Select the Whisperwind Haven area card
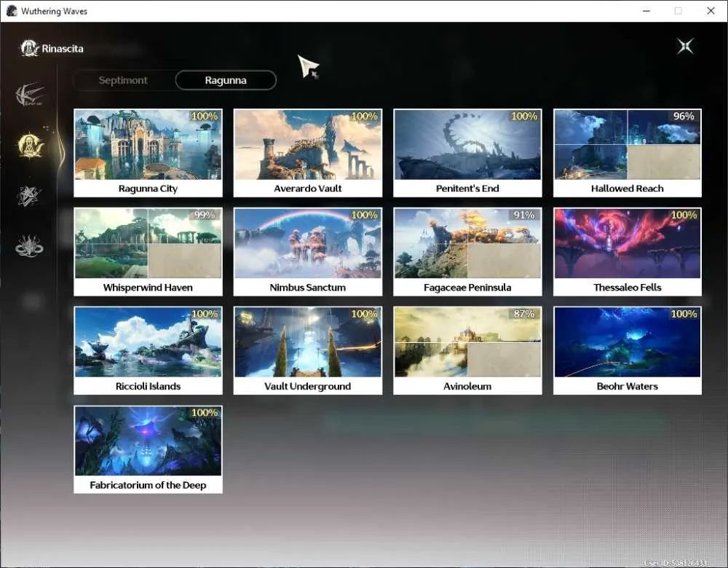Screen dimensions: 728x568 point(148,252)
